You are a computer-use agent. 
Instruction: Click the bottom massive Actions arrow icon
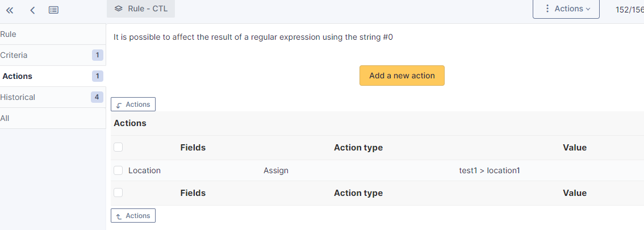click(x=119, y=216)
